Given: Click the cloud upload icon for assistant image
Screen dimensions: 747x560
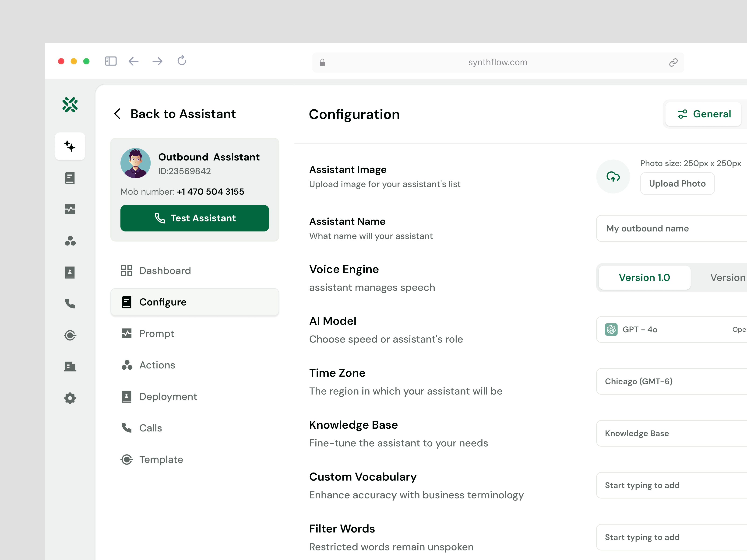Looking at the screenshot, I should tap(613, 176).
